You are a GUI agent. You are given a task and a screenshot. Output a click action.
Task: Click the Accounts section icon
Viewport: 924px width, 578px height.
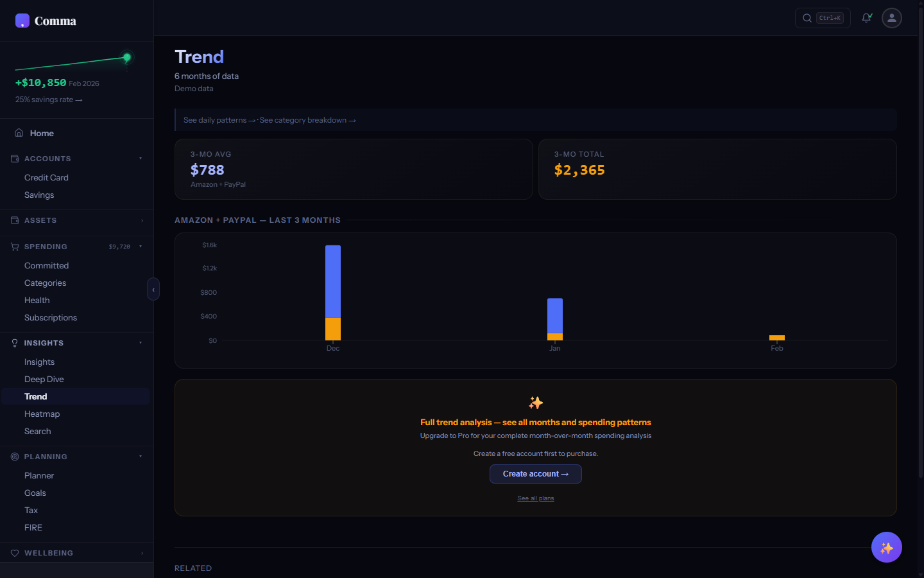coord(14,158)
